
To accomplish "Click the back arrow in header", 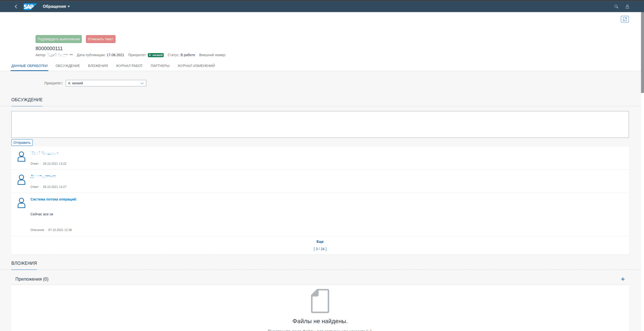I will click(16, 6).
